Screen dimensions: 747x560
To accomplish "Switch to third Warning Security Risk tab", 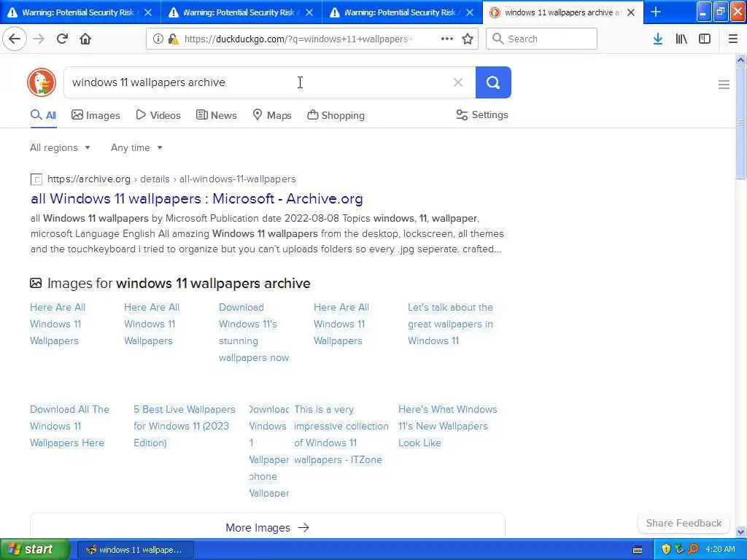I will 399,12.
